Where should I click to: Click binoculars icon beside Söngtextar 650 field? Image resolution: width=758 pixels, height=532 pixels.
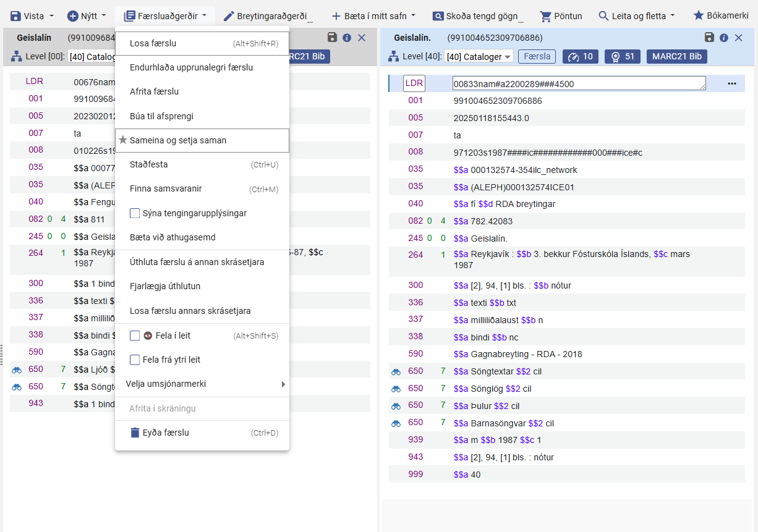[x=396, y=372]
